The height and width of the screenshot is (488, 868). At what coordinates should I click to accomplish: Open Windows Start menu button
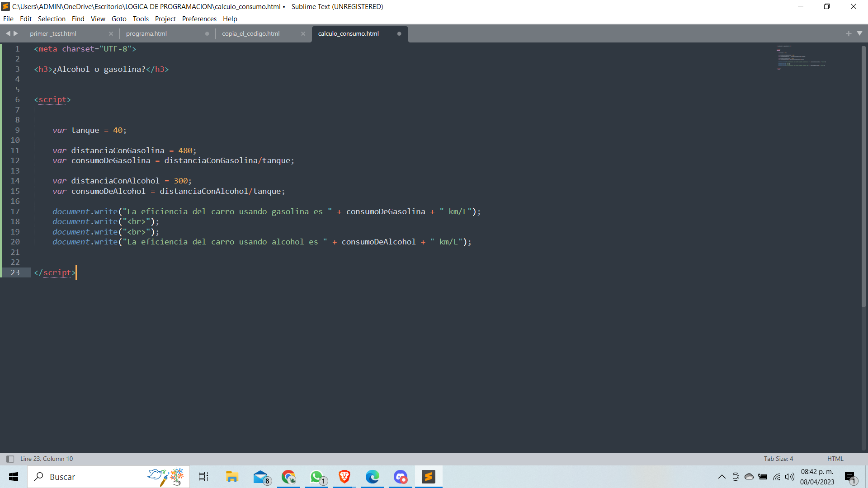tap(10, 477)
